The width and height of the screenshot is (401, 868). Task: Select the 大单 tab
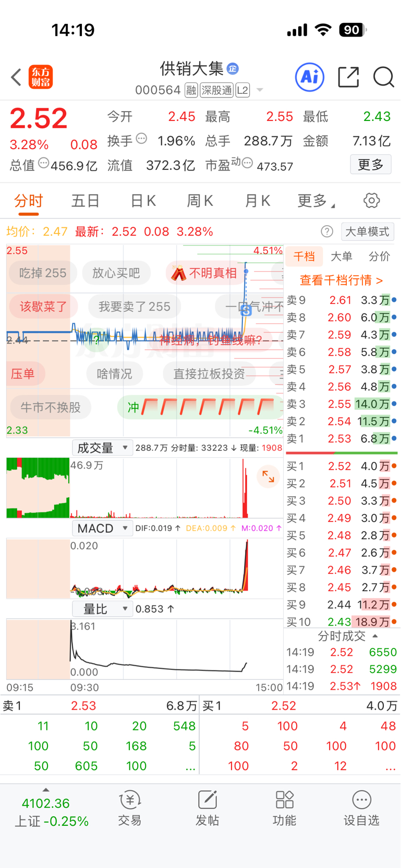[x=342, y=256]
